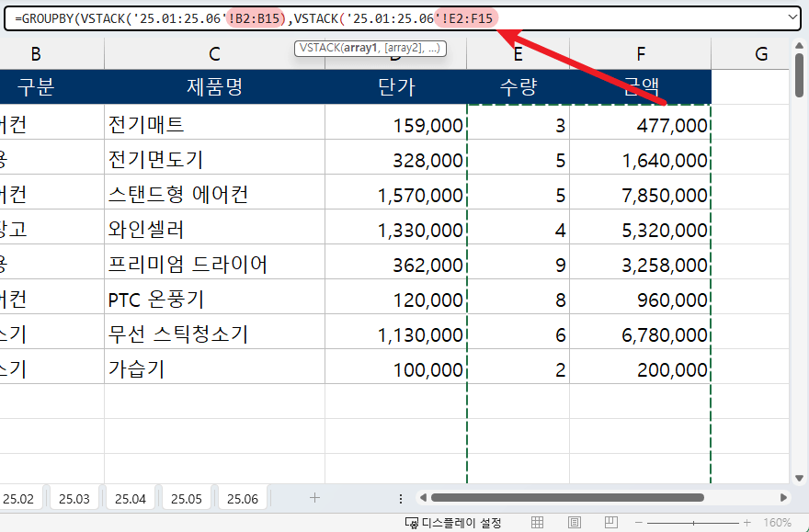The height and width of the screenshot is (532, 809).
Task: Select unit price cell 1,130,000
Action: [395, 332]
